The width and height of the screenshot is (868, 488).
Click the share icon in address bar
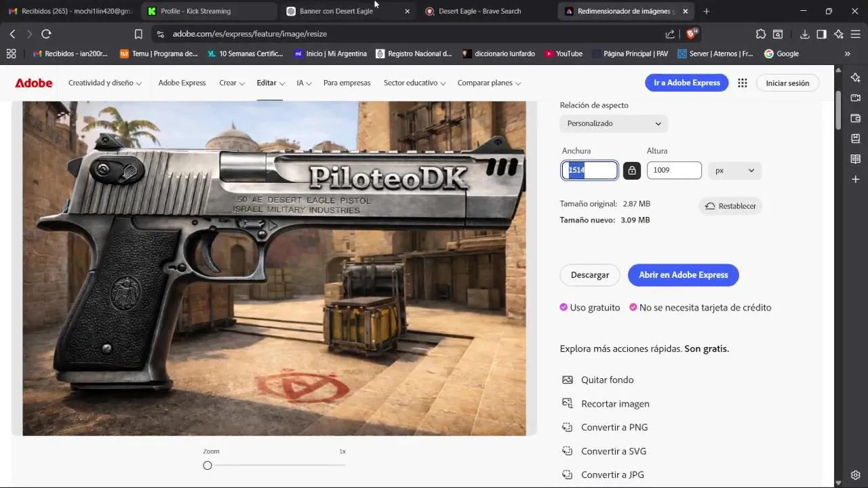click(670, 34)
